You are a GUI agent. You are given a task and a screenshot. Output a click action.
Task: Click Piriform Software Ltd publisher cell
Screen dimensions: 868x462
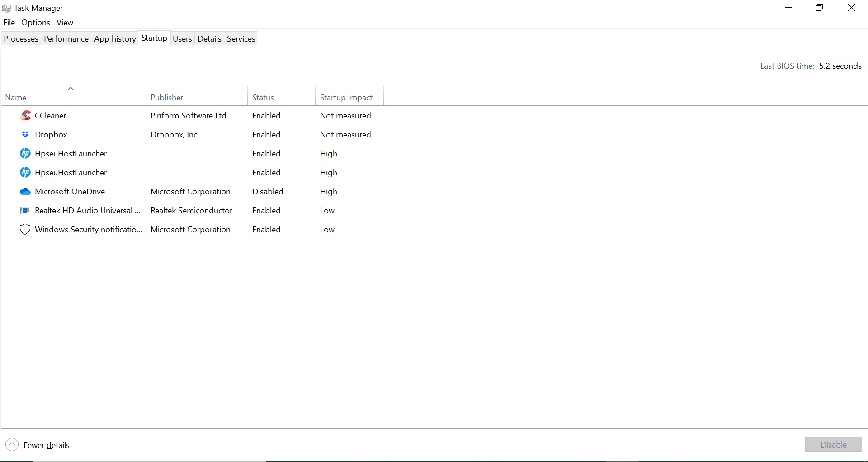point(188,116)
